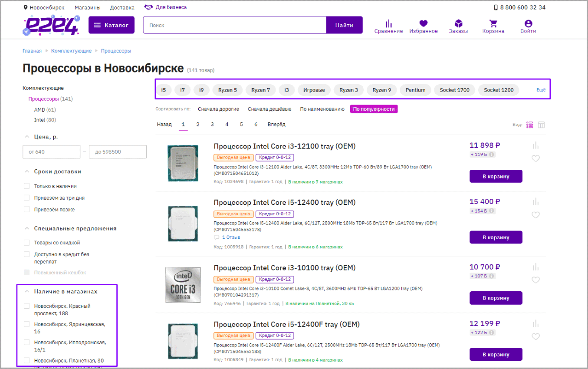The height and width of the screenshot is (369, 588).
Task: Click the maximum price field до 598500
Action: point(118,152)
